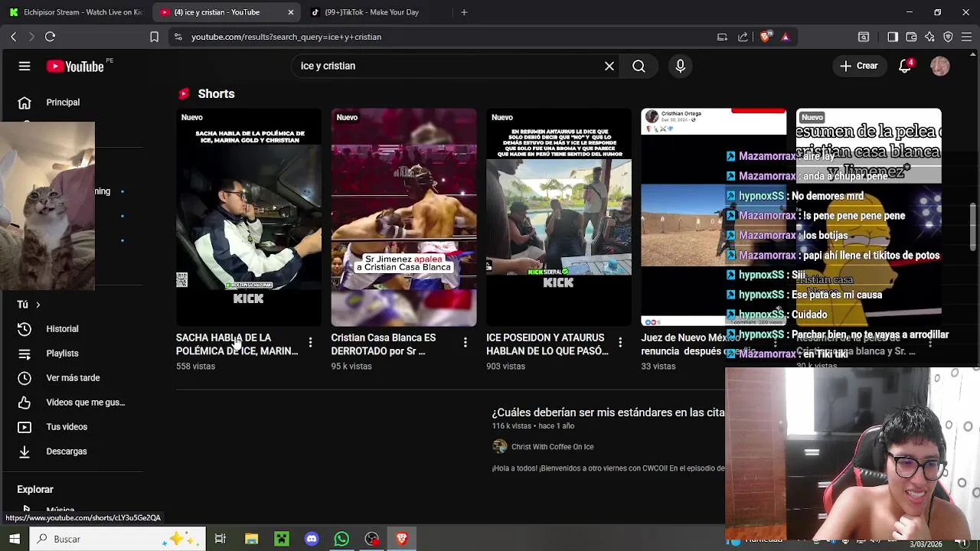This screenshot has width=980, height=551.
Task: Open Brave Rewards triangle icon
Action: (785, 37)
